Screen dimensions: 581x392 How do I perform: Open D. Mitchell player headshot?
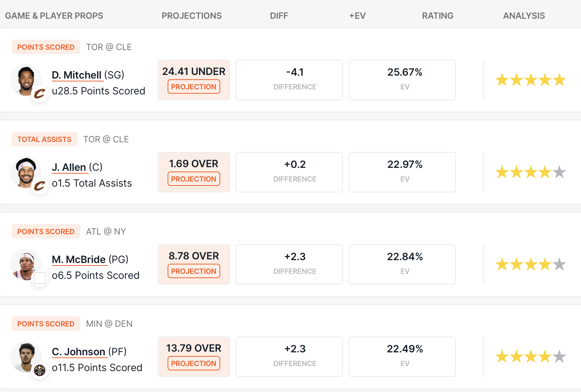coord(25,79)
